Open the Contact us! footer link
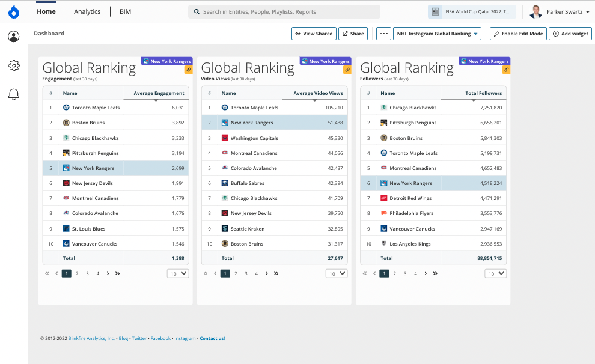The width and height of the screenshot is (595, 364). coord(212,338)
